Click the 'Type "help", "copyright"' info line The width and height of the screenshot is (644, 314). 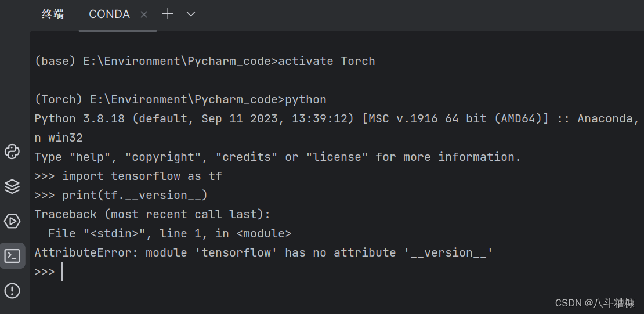pyautogui.click(x=278, y=157)
